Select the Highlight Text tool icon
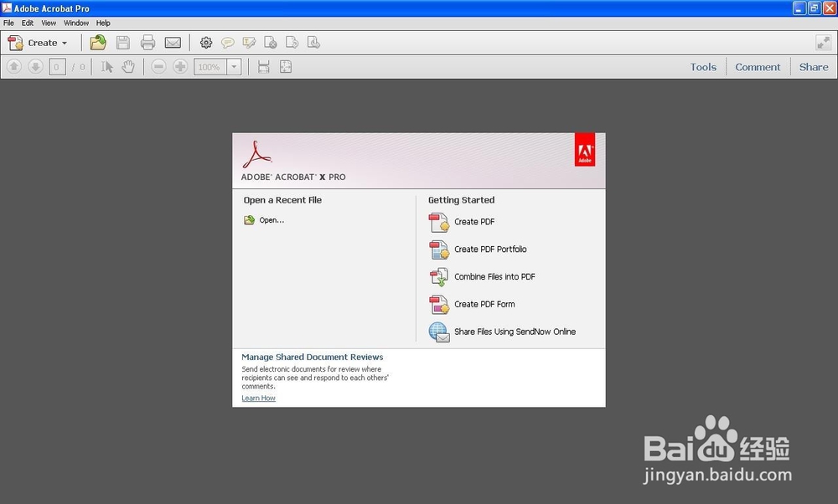Image resolution: width=838 pixels, height=504 pixels. (x=249, y=43)
